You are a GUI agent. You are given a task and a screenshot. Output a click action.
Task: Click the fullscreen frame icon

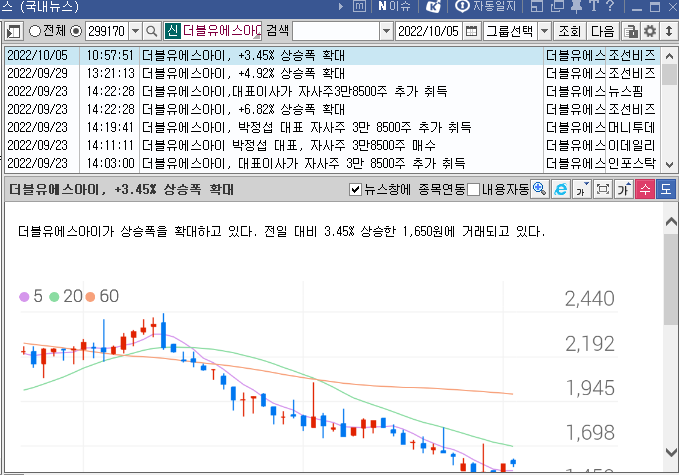coord(603,189)
